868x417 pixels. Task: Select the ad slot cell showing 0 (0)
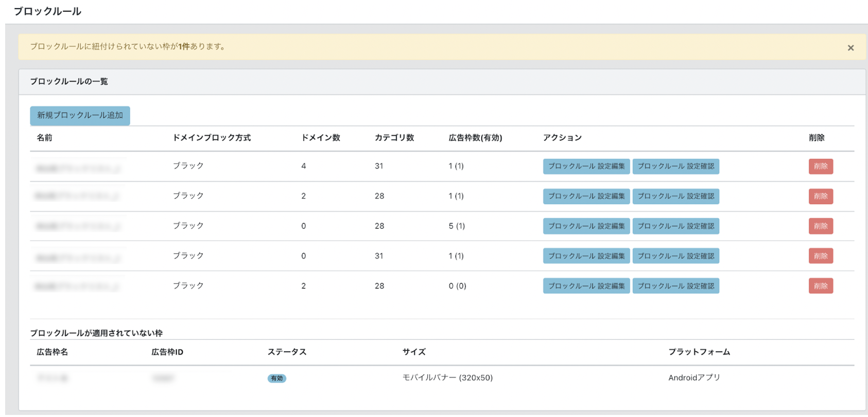click(457, 286)
